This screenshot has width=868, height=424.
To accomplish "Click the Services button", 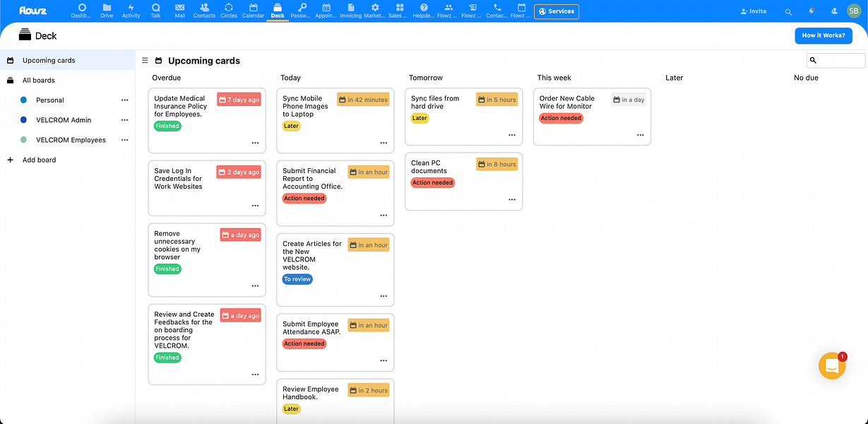I will coord(557,11).
